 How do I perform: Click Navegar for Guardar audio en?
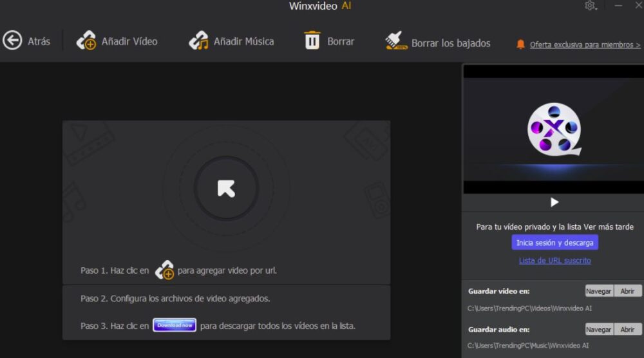tap(599, 329)
